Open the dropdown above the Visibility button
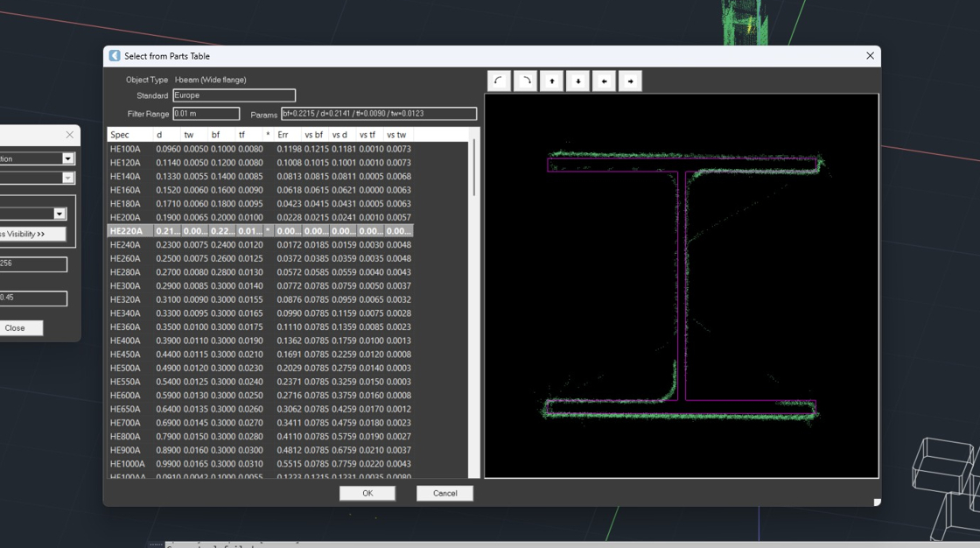This screenshot has height=548, width=980. coord(59,214)
